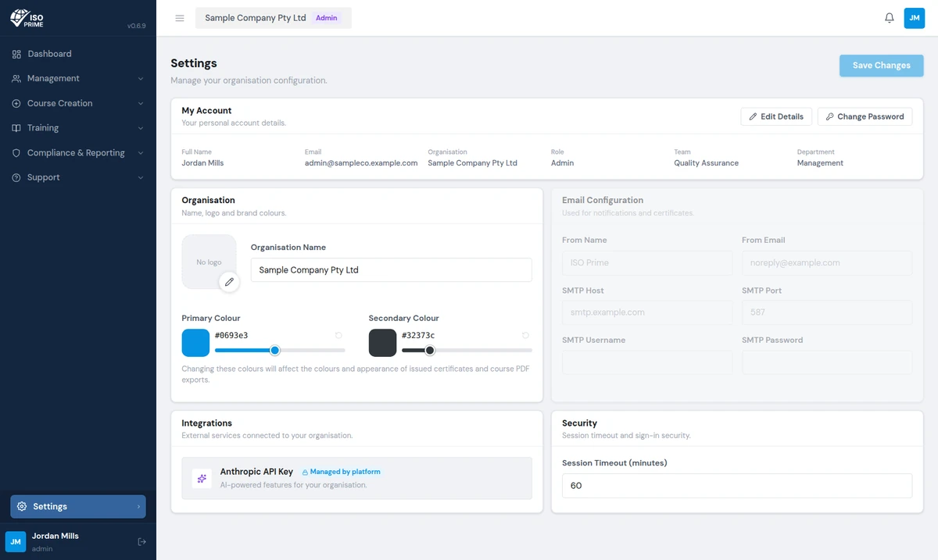
Task: Click the lock icon by Managed by platform
Action: 305,472
